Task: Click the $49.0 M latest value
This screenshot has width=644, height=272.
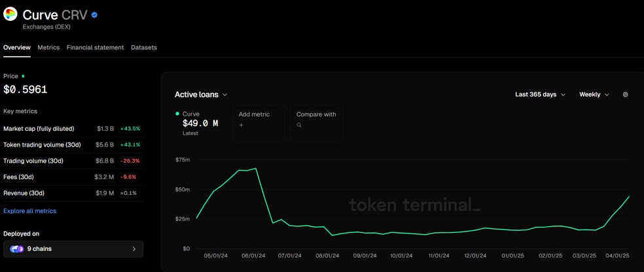Action: pos(200,123)
